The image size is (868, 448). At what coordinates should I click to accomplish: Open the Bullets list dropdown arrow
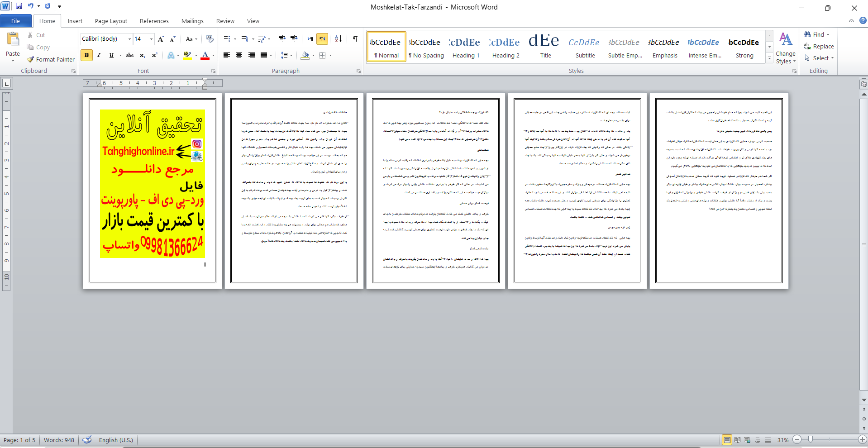[235, 39]
